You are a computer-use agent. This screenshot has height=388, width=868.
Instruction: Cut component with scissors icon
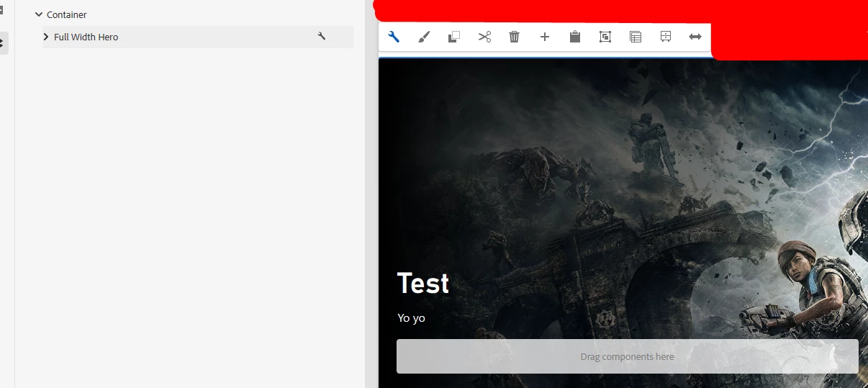484,37
